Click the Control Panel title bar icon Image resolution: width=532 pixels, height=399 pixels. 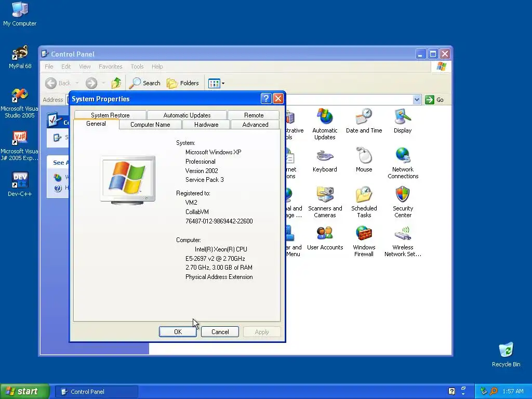pos(45,54)
